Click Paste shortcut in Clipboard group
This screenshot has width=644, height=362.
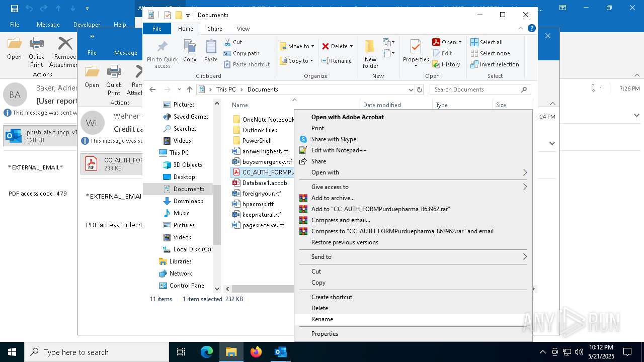pos(247,64)
